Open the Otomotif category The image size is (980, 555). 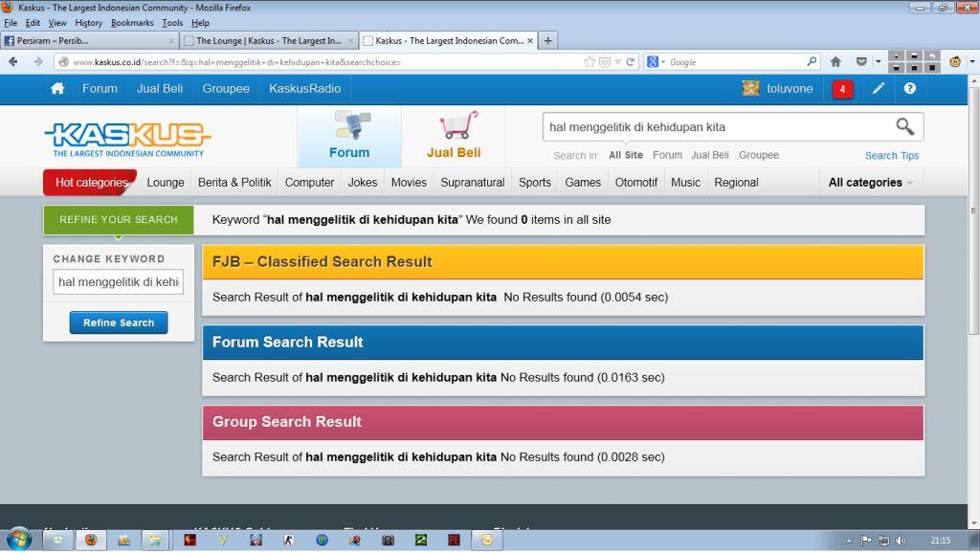point(636,183)
